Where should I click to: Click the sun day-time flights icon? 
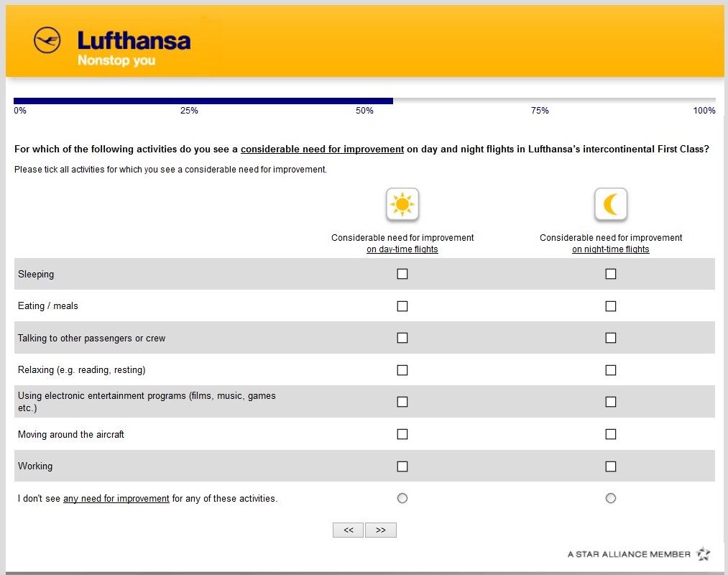point(402,205)
